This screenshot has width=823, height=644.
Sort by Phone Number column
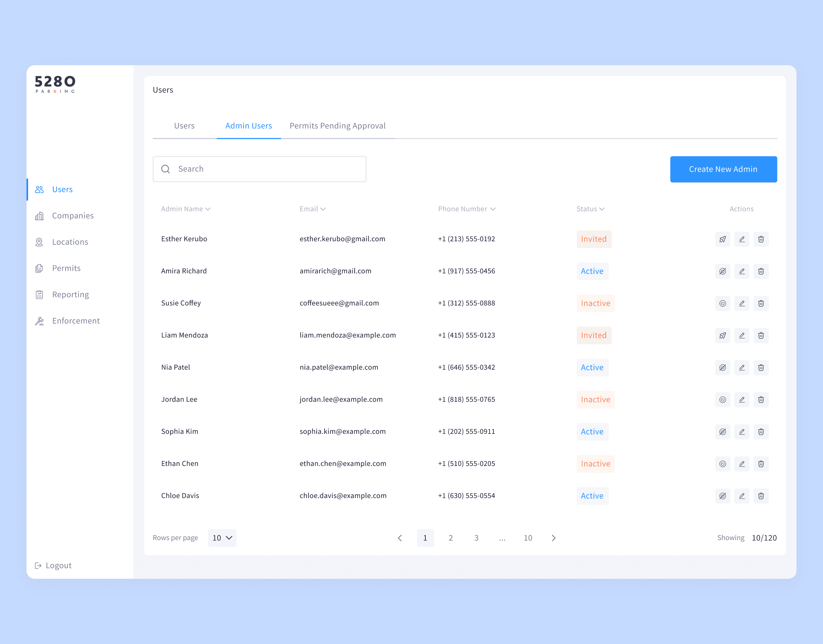click(x=467, y=209)
